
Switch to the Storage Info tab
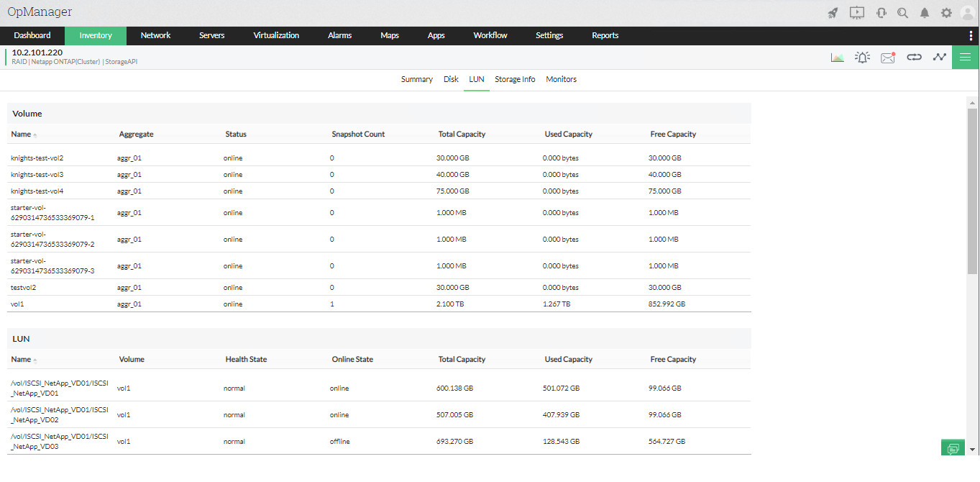coord(515,79)
